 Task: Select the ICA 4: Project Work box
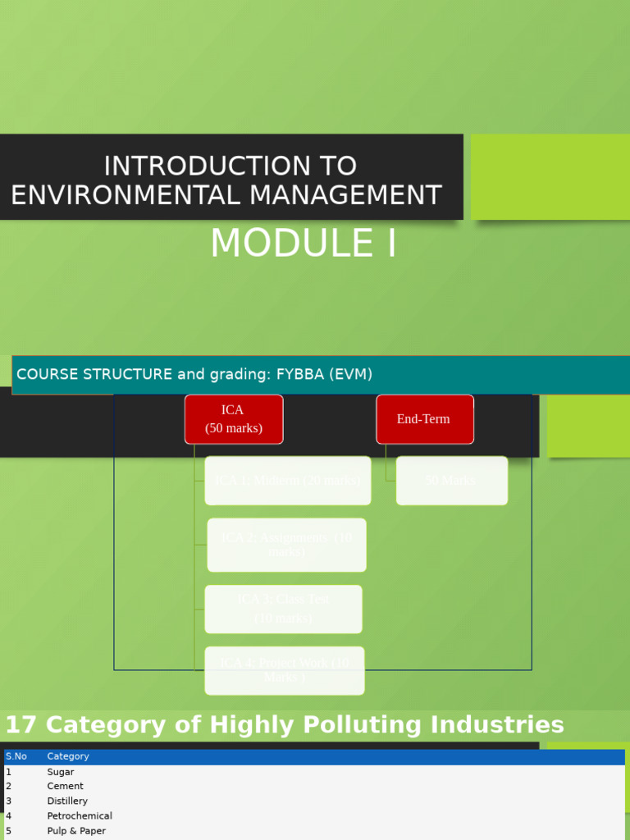point(285,670)
